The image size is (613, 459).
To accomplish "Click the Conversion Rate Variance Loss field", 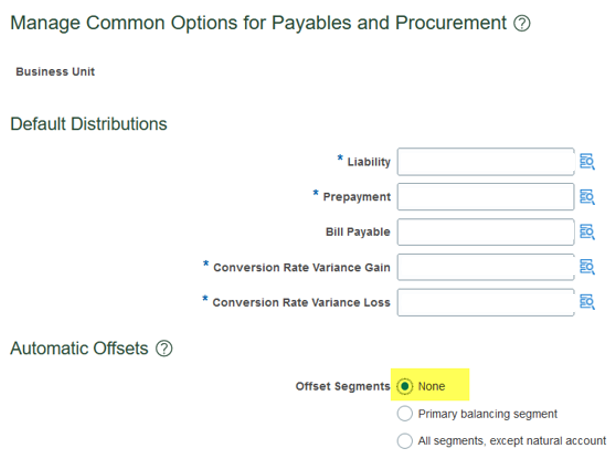I will pos(486,302).
